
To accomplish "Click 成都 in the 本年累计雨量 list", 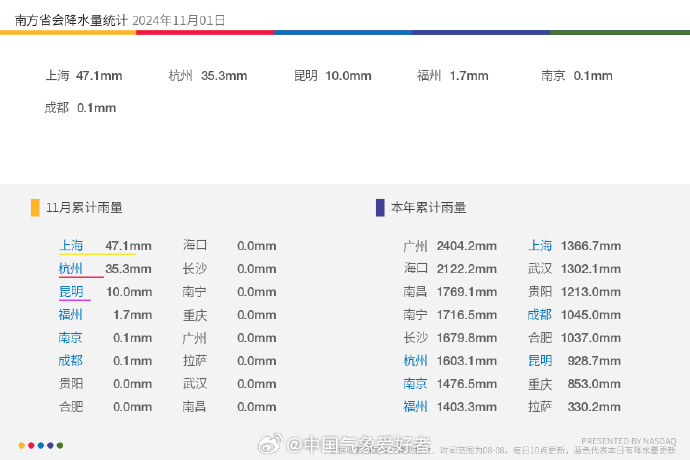I will [540, 314].
